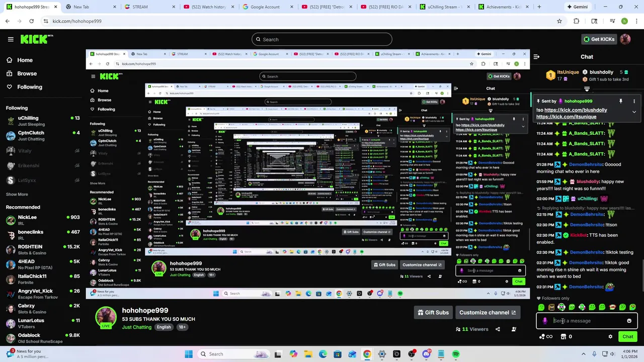Viewport: 644px width, 362px height.
Task: Focus the Send a message field
Action: 587,321
